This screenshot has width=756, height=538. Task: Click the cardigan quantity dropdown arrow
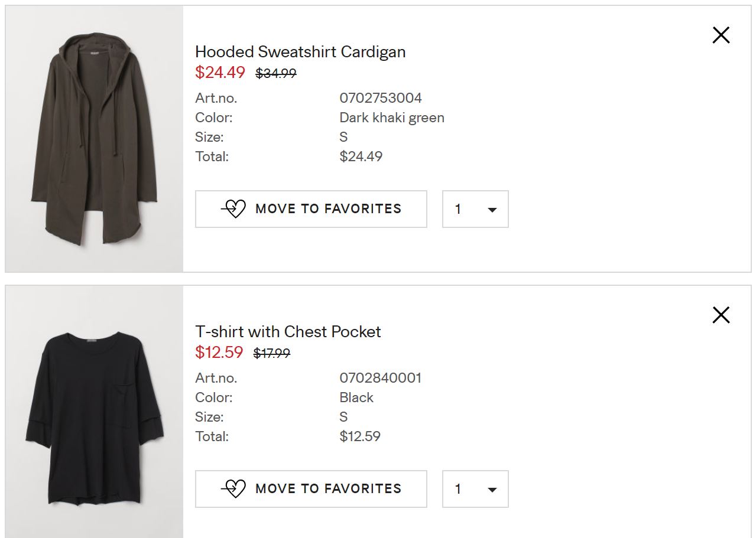[492, 210]
